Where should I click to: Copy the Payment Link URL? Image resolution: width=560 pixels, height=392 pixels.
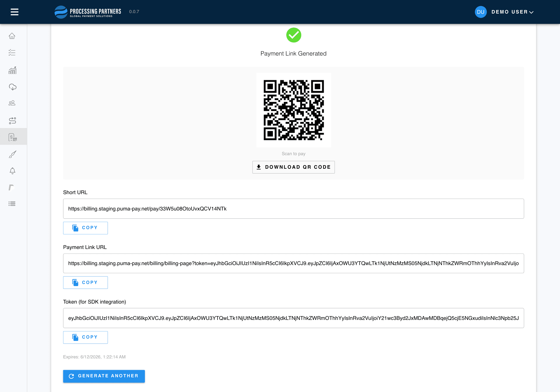(85, 283)
